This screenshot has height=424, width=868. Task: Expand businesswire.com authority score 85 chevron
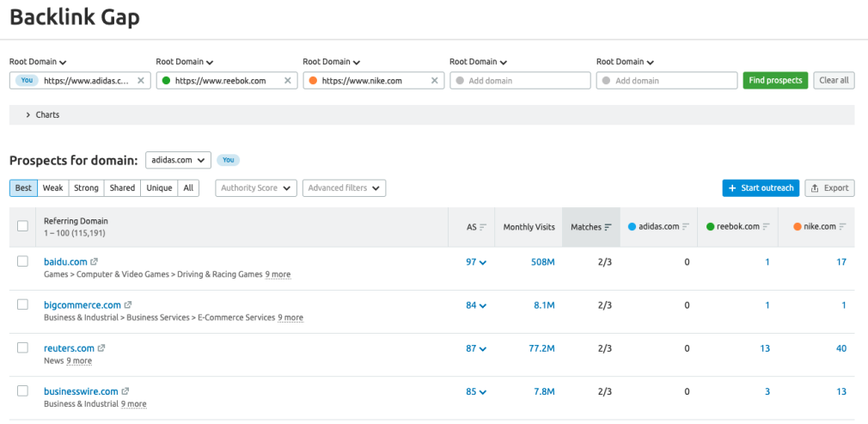click(483, 392)
